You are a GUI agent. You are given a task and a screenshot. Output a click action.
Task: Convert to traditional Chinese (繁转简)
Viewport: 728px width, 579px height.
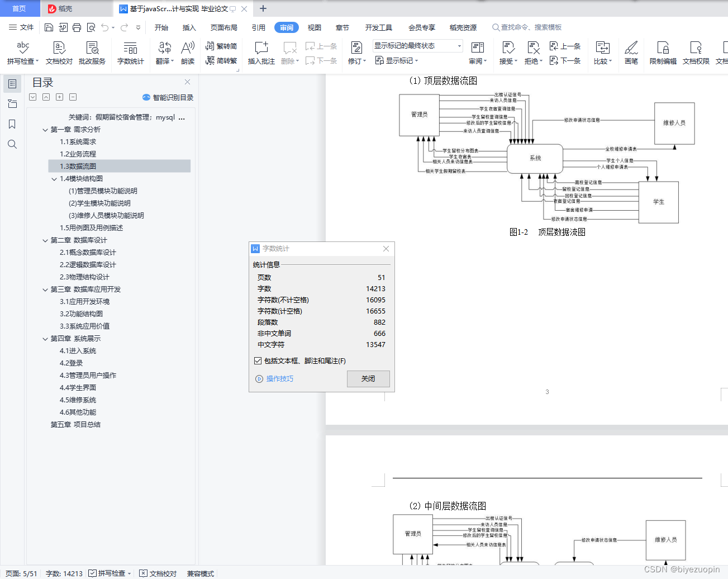pyautogui.click(x=221, y=46)
